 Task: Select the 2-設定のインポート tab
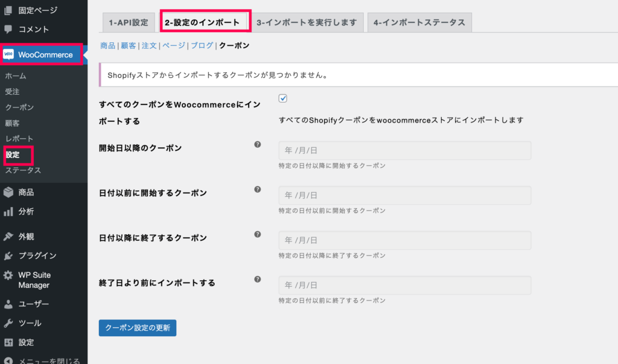[202, 22]
